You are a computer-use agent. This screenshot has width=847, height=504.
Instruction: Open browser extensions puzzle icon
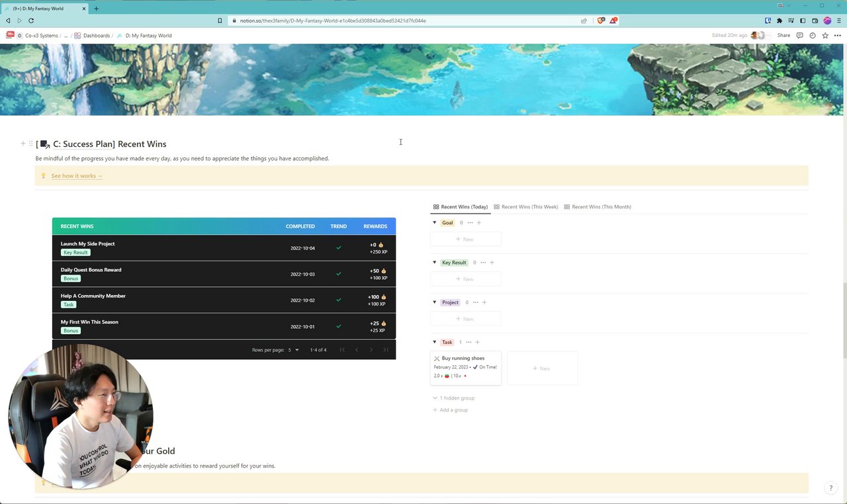pos(780,21)
